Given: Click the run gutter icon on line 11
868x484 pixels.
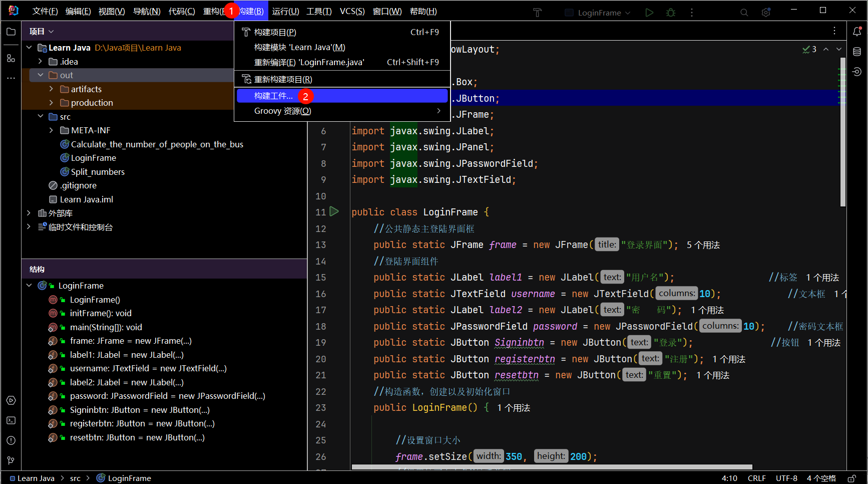Looking at the screenshot, I should 334,211.
